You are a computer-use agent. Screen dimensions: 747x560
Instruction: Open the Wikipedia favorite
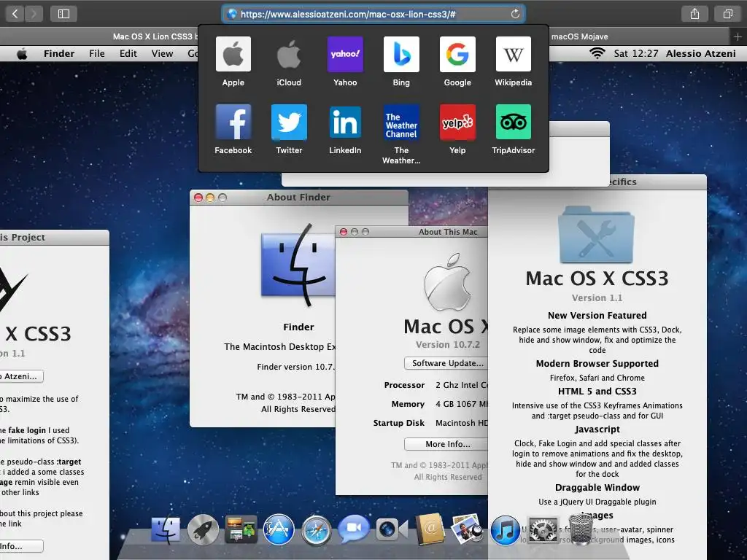pyautogui.click(x=513, y=62)
